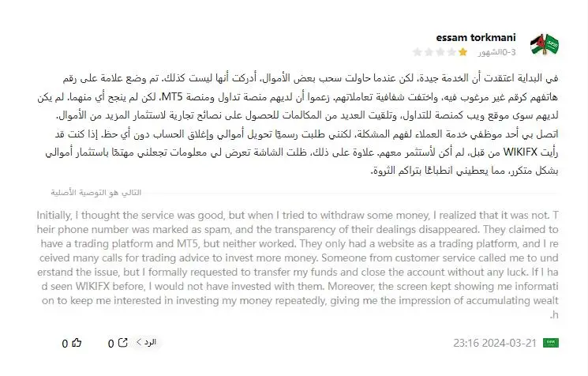The height and width of the screenshot is (376, 588).
Task: Open essam torkmani's flag avatar
Action: (545, 44)
